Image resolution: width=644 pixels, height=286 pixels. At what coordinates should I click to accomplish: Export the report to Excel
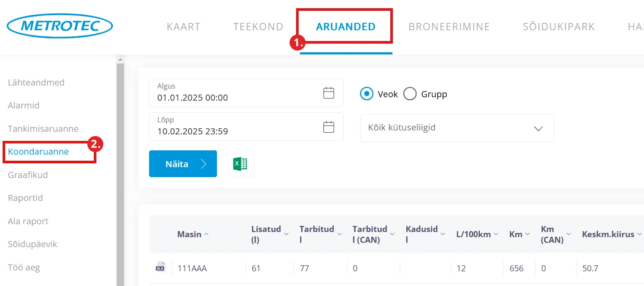coord(240,164)
